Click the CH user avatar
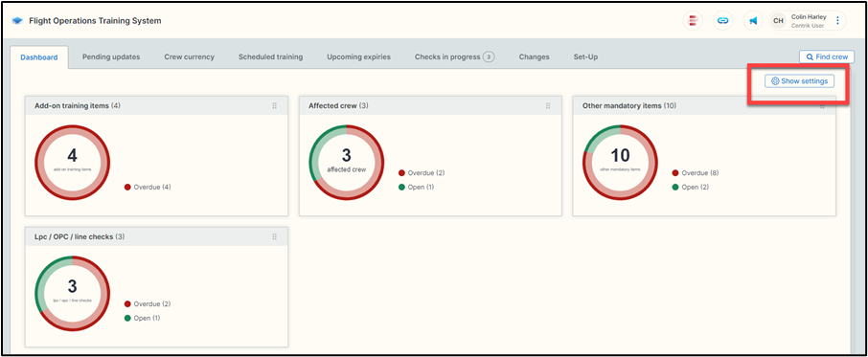Image resolution: width=868 pixels, height=357 pixels. 778,20
